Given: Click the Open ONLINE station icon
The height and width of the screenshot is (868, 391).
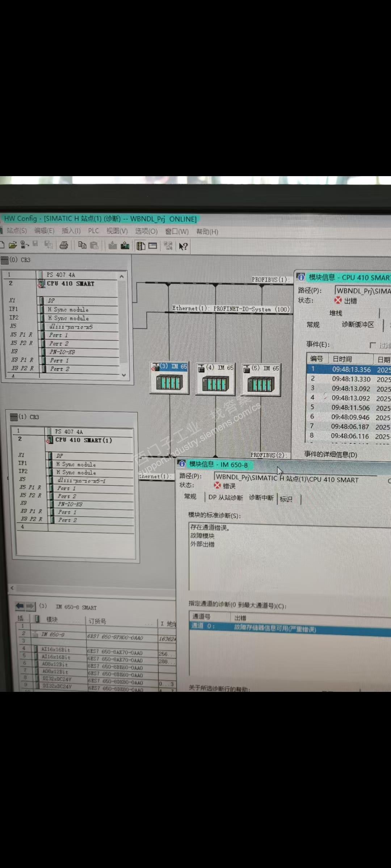Looking at the screenshot, I should [x=25, y=245].
